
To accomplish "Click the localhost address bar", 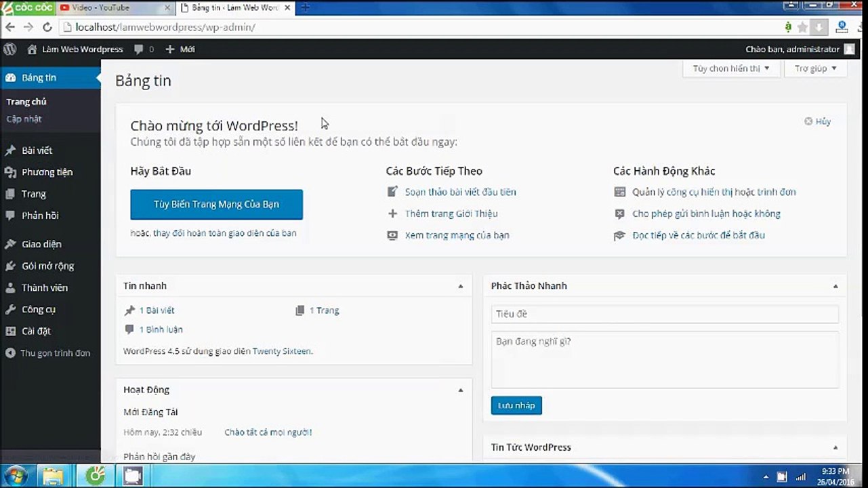I will [x=420, y=27].
